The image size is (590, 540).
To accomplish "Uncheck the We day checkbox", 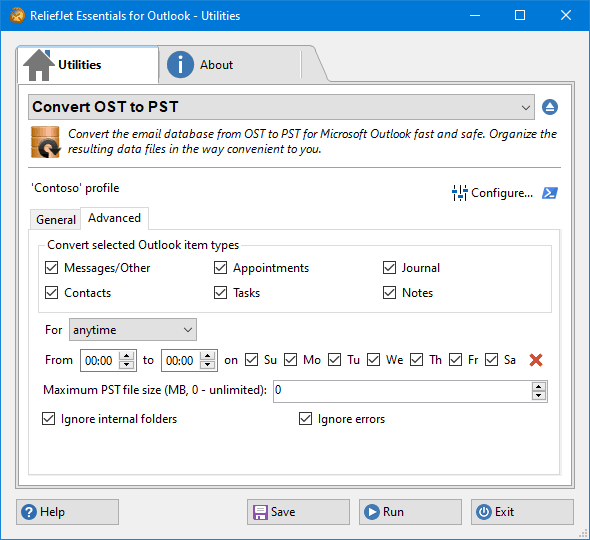I will pos(373,360).
